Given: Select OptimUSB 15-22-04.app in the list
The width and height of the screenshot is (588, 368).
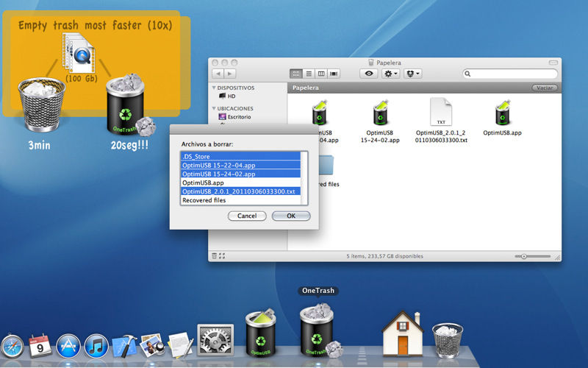Looking at the screenshot, I should pyautogui.click(x=241, y=165).
